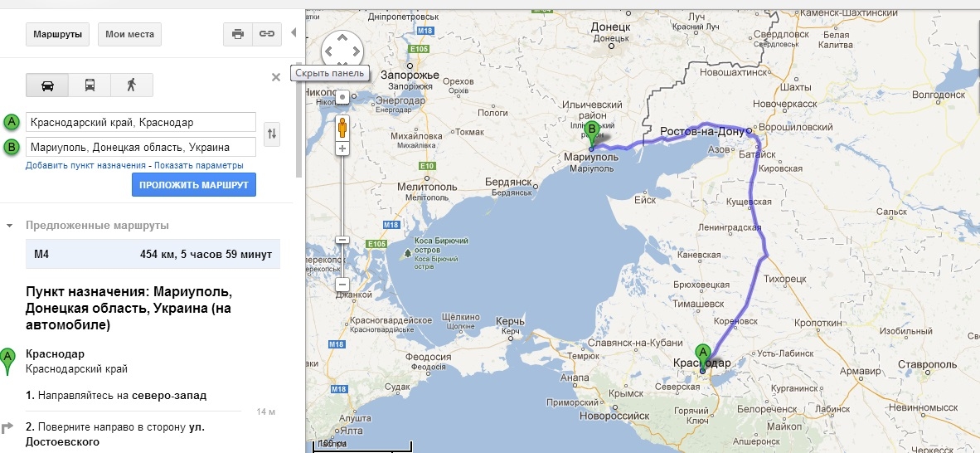Open the link sharing chain icon
Screen dimensions: 980x453
(267, 34)
